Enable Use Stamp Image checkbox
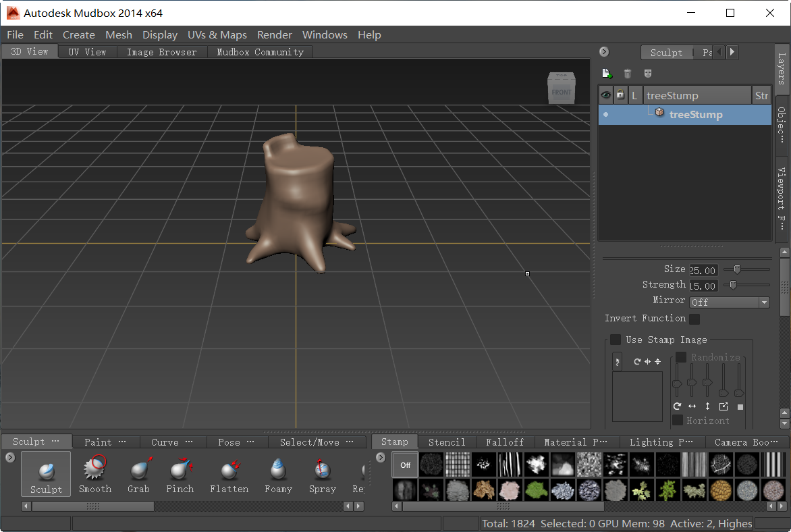This screenshot has width=791, height=532. pyautogui.click(x=616, y=340)
